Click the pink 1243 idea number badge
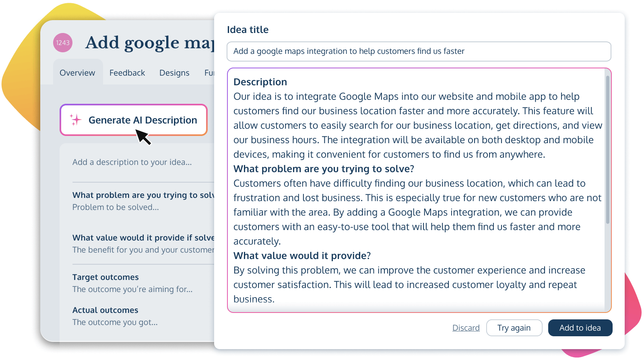This screenshot has height=362, width=644. point(63,43)
